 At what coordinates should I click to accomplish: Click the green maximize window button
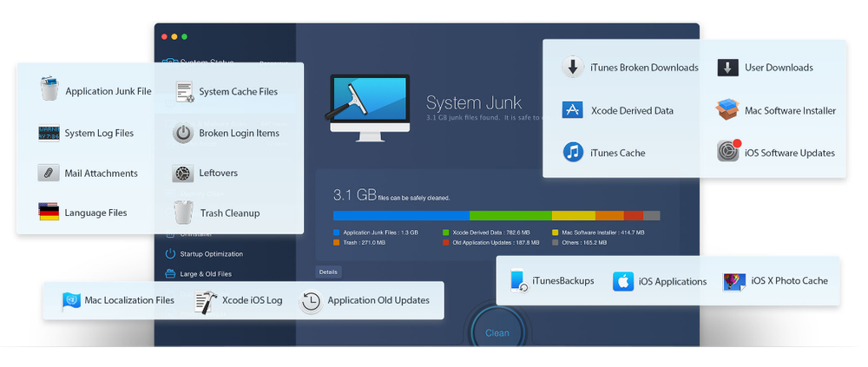pyautogui.click(x=184, y=36)
